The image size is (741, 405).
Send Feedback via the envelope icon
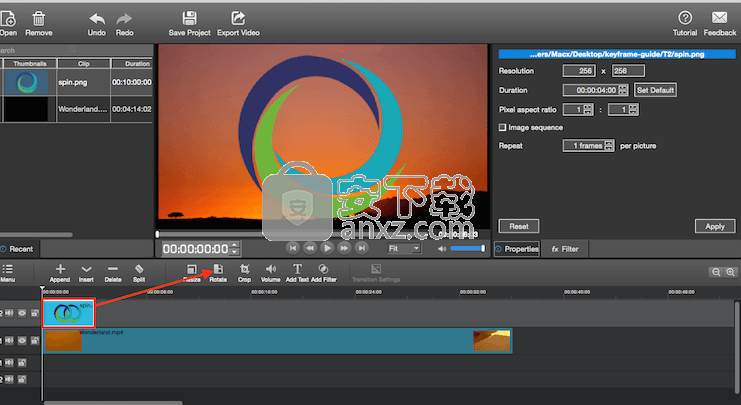click(719, 18)
